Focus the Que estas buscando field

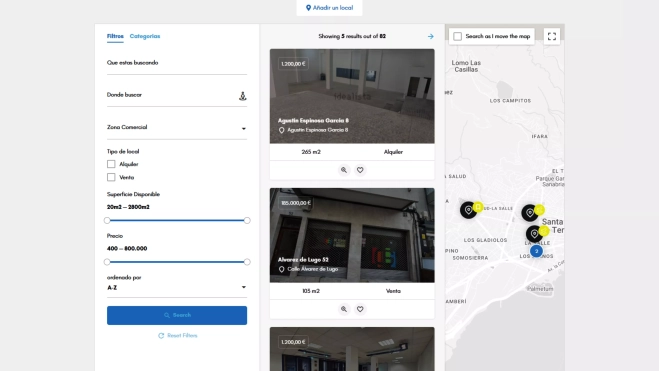pyautogui.click(x=177, y=63)
